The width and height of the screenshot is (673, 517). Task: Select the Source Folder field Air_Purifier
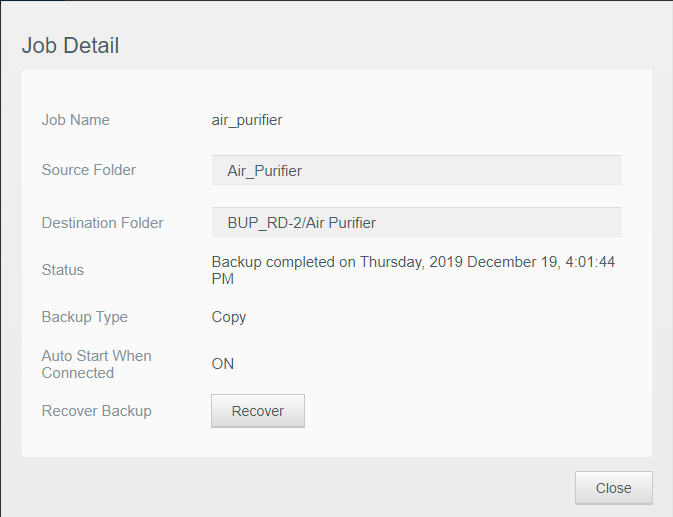pyautogui.click(x=416, y=170)
